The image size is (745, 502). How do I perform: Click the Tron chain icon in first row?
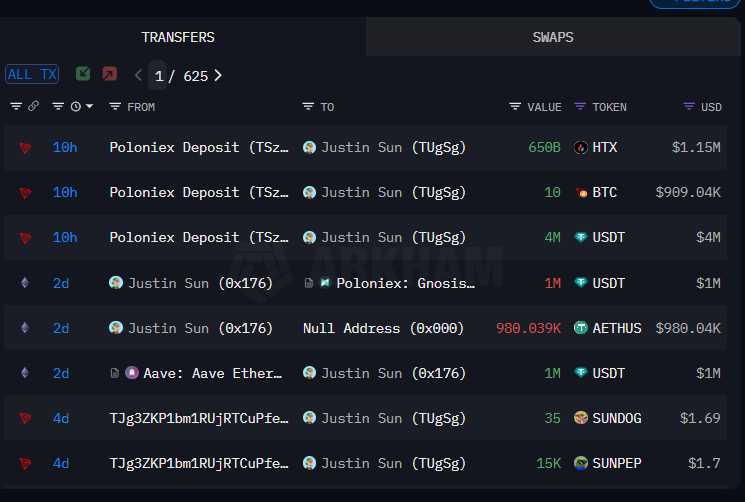[x=25, y=147]
